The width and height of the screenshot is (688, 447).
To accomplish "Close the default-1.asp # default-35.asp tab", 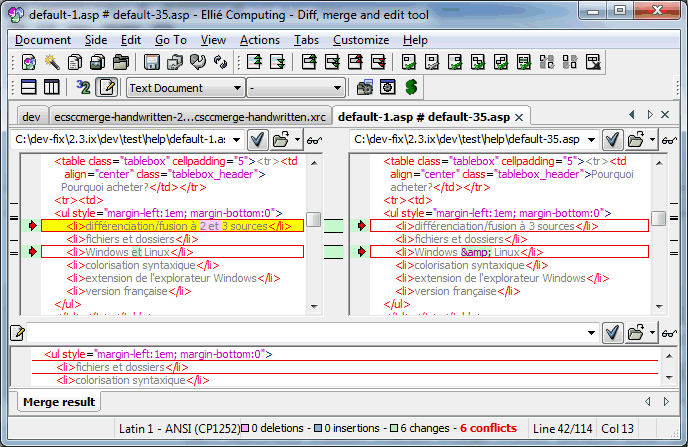I will point(519,118).
